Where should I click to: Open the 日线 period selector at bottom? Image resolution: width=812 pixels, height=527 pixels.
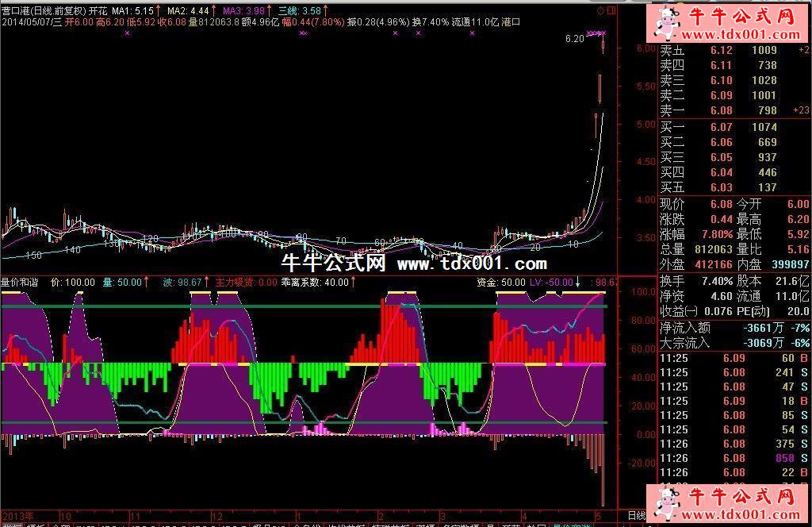[637, 516]
